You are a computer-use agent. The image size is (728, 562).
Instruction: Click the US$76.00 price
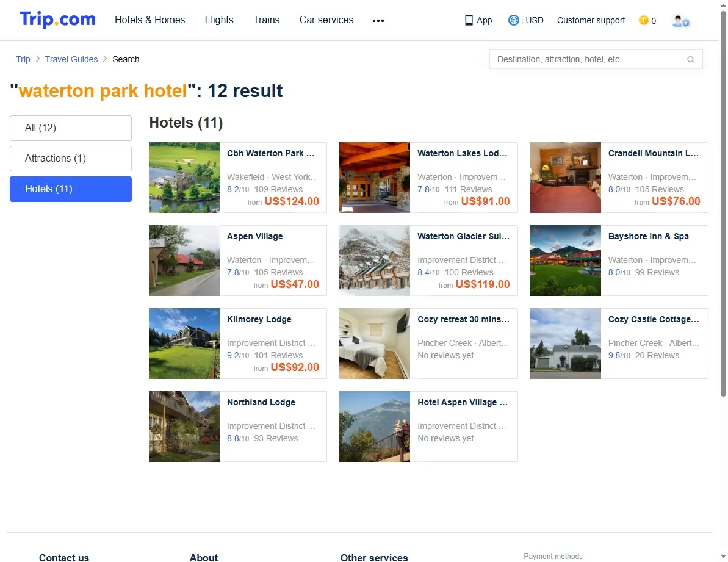pos(676,202)
